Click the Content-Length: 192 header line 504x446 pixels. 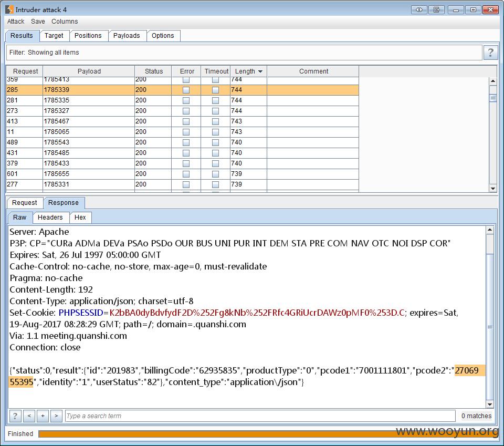[x=51, y=290]
